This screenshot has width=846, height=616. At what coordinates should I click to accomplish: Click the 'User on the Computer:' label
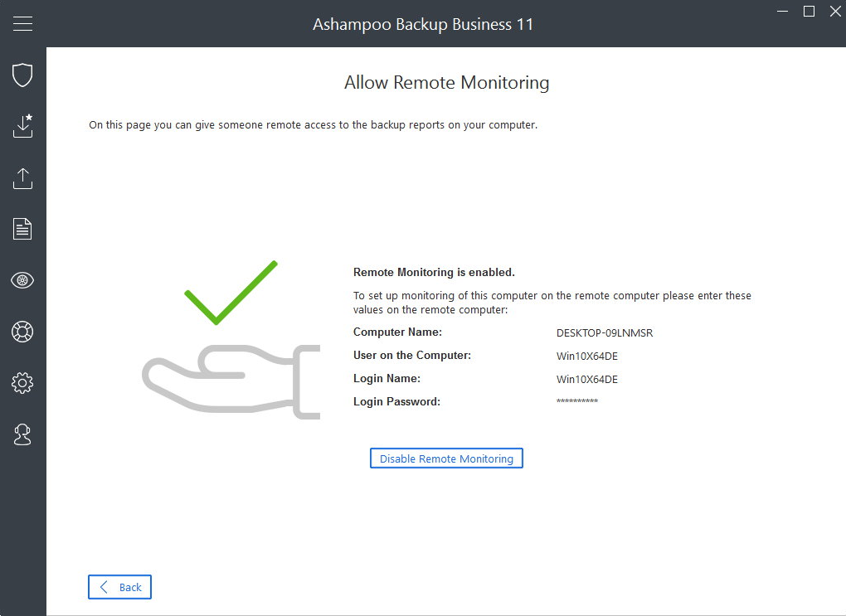tap(412, 356)
